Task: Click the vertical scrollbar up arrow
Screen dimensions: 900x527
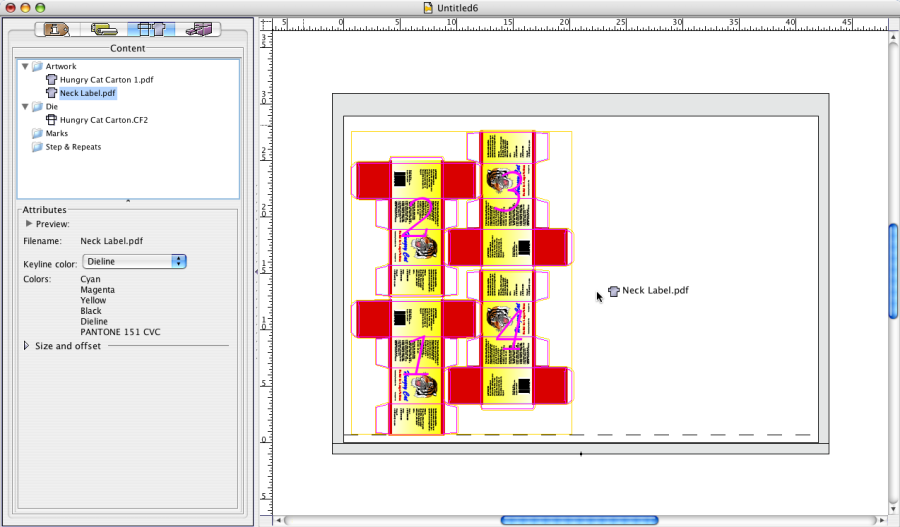Action: coord(893,37)
